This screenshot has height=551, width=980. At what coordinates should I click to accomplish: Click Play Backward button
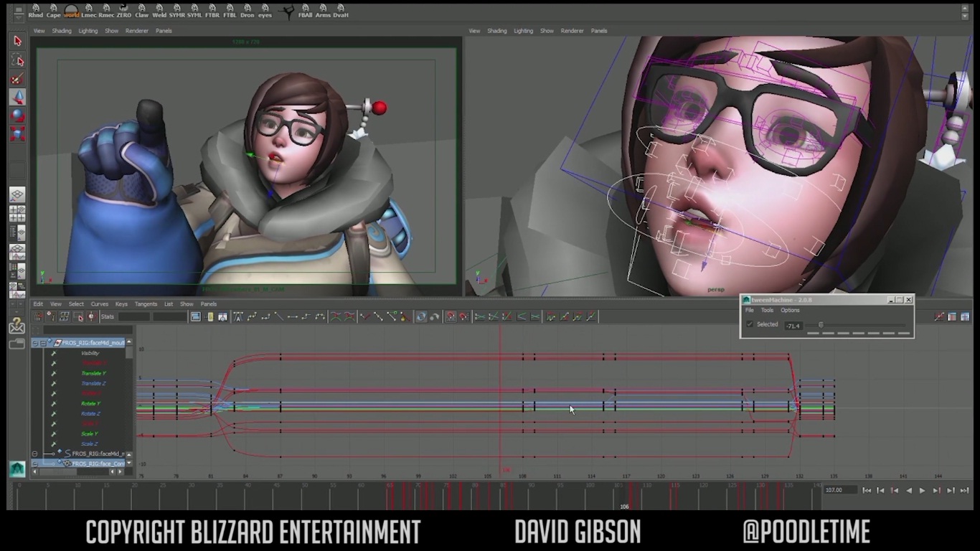point(909,490)
